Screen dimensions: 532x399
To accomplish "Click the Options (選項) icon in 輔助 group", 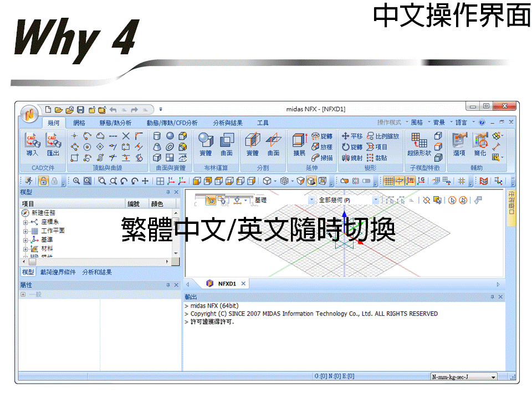I will click(459, 144).
